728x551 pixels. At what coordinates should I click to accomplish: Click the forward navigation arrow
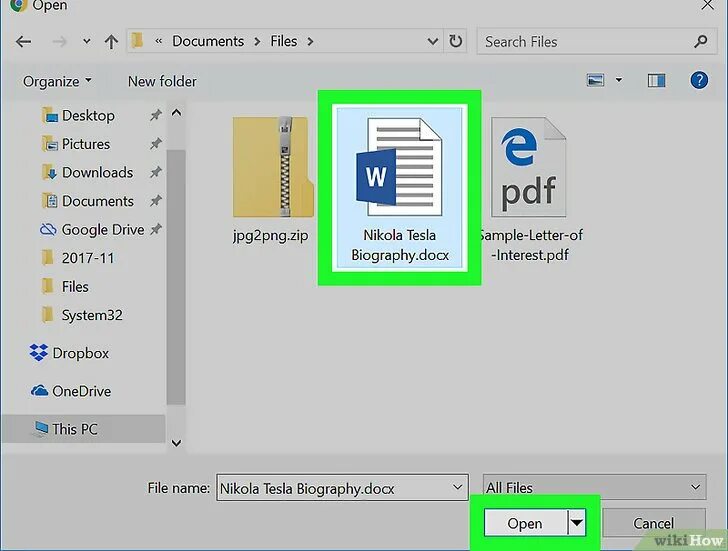coord(59,42)
